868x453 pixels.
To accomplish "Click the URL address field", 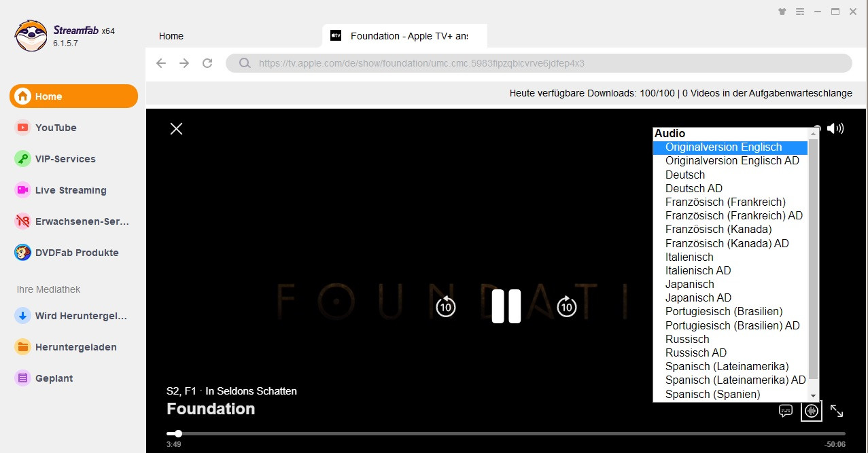I will click(538, 63).
